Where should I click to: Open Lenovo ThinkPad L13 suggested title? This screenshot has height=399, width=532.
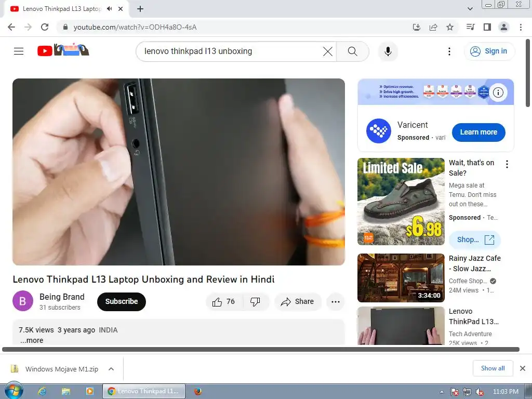click(x=473, y=316)
